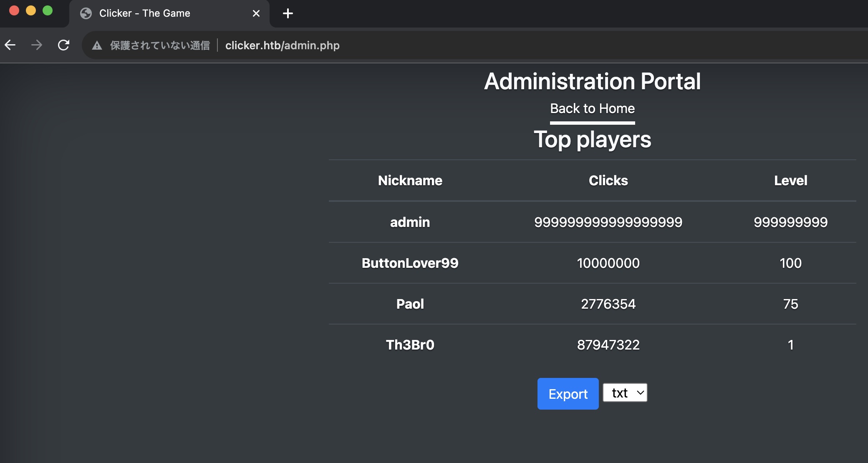Click the browser back arrow
The height and width of the screenshot is (463, 868).
10,45
